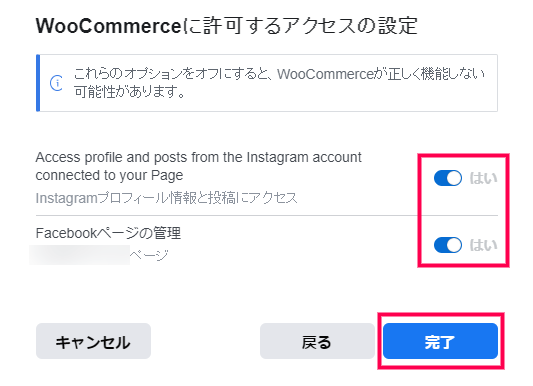
Task: Click the Access profile and posts description
Action: [199, 166]
